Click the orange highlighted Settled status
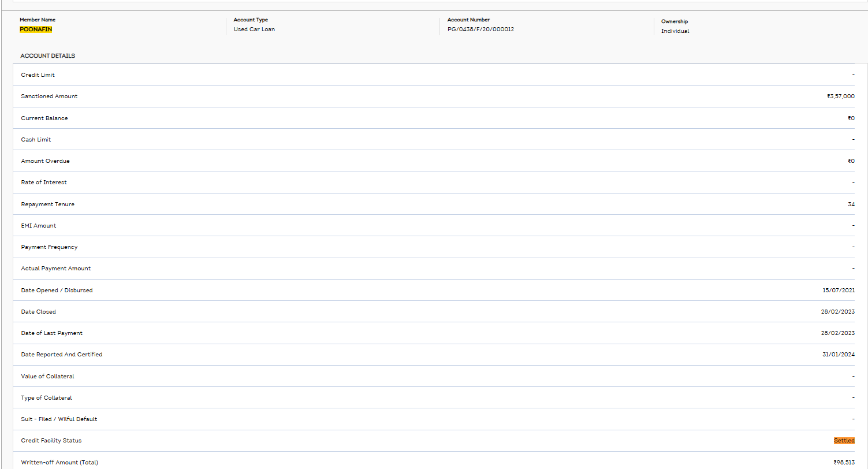 (844, 441)
